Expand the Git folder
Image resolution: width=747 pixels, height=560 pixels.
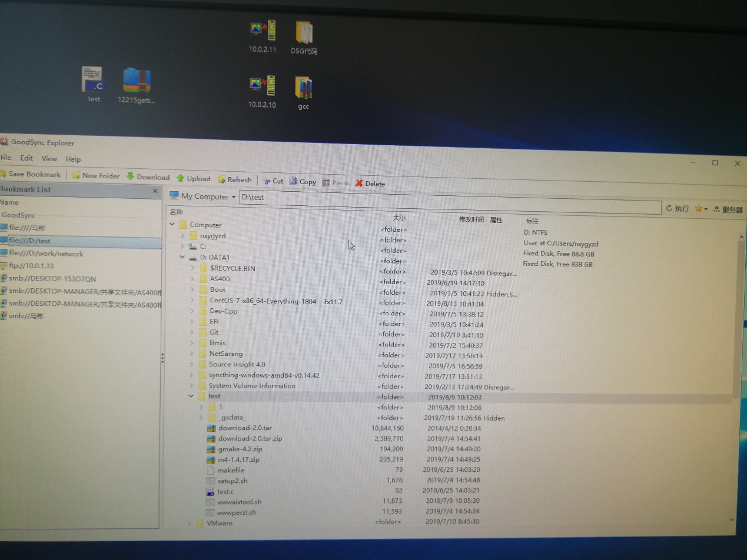192,332
